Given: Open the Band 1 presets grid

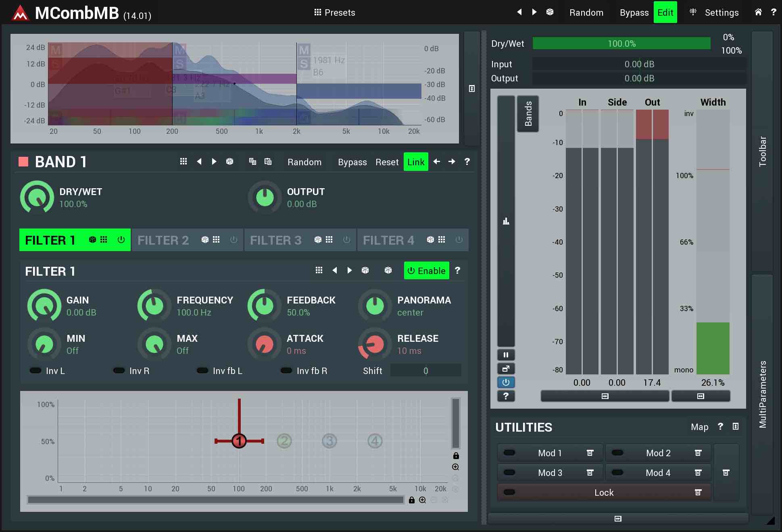Looking at the screenshot, I should [183, 162].
